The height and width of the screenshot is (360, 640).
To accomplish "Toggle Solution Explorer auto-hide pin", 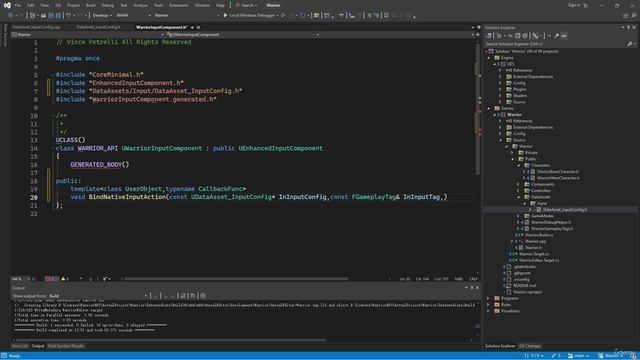I will [x=629, y=27].
